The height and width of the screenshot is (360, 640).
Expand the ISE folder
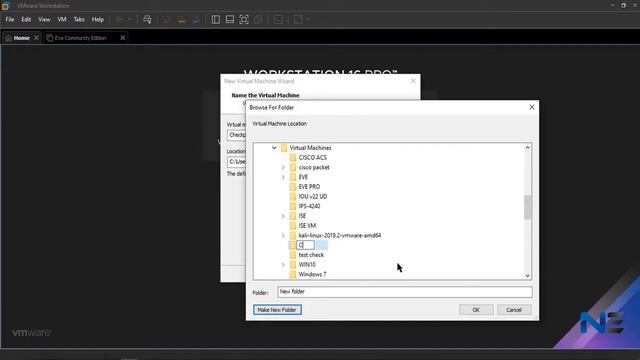283,216
